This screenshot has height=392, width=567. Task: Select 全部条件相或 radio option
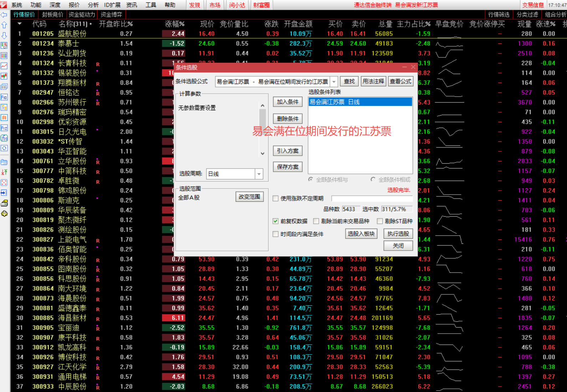pyautogui.click(x=373, y=180)
